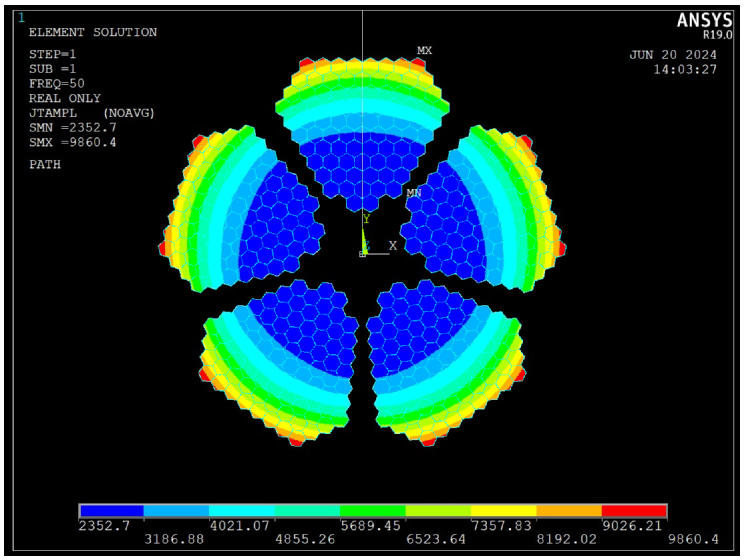Click the SUB =1 label
Viewport: 745px width, 560px height.
point(53,69)
